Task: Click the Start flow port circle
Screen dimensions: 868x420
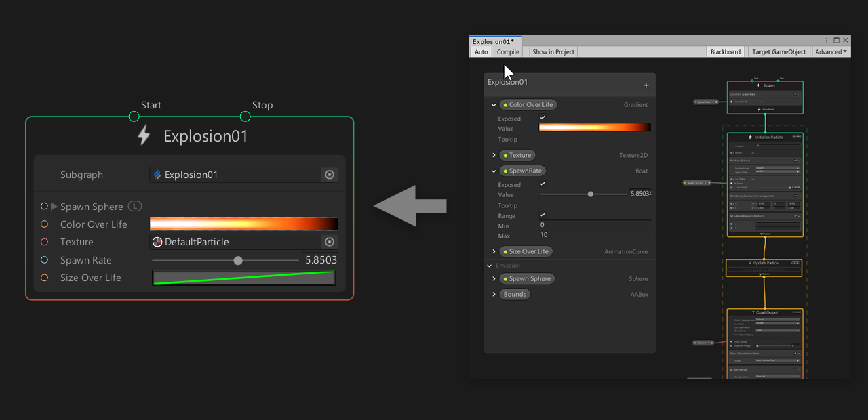Action: click(x=134, y=117)
